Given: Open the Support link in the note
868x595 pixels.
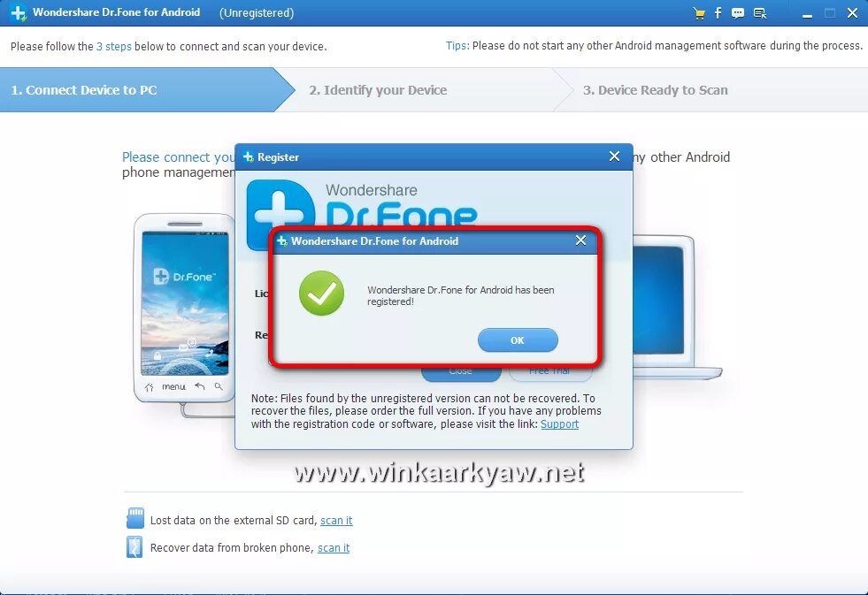Looking at the screenshot, I should click(x=560, y=424).
